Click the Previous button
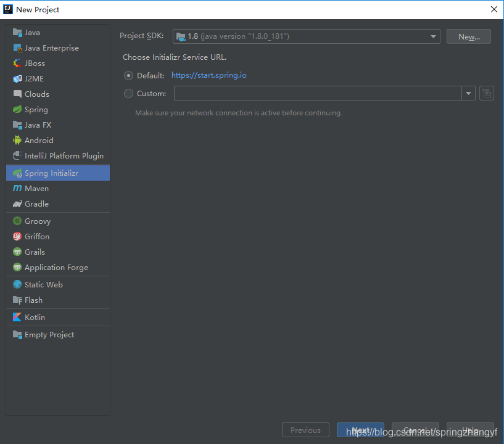The height and width of the screenshot is (444, 504). 305,430
